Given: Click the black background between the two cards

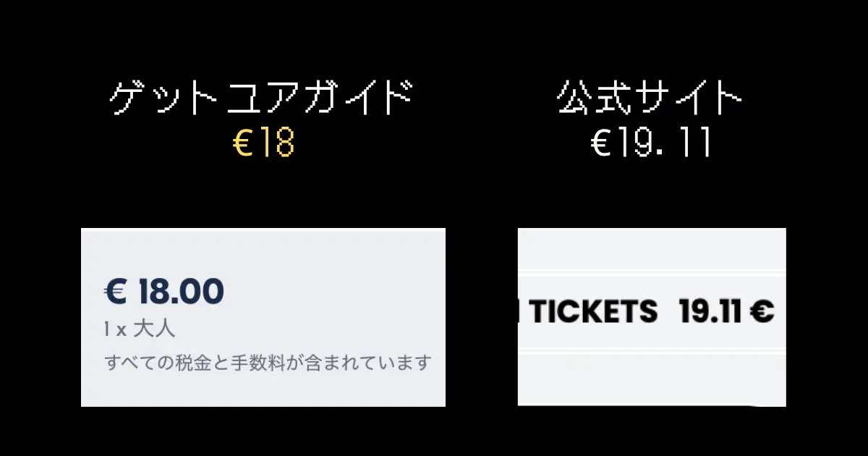Looking at the screenshot, I should pos(482,317).
